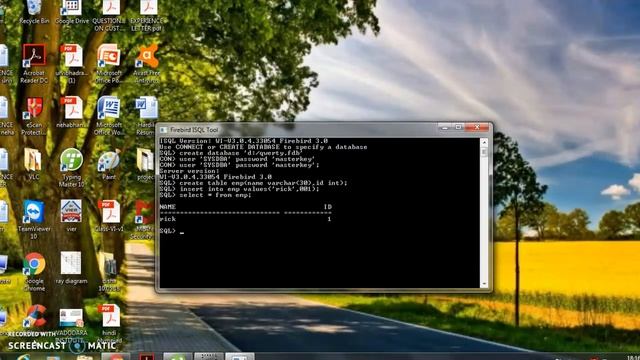
Task: Minimize the Firebird ISQL Tool window
Action: tap(445, 128)
